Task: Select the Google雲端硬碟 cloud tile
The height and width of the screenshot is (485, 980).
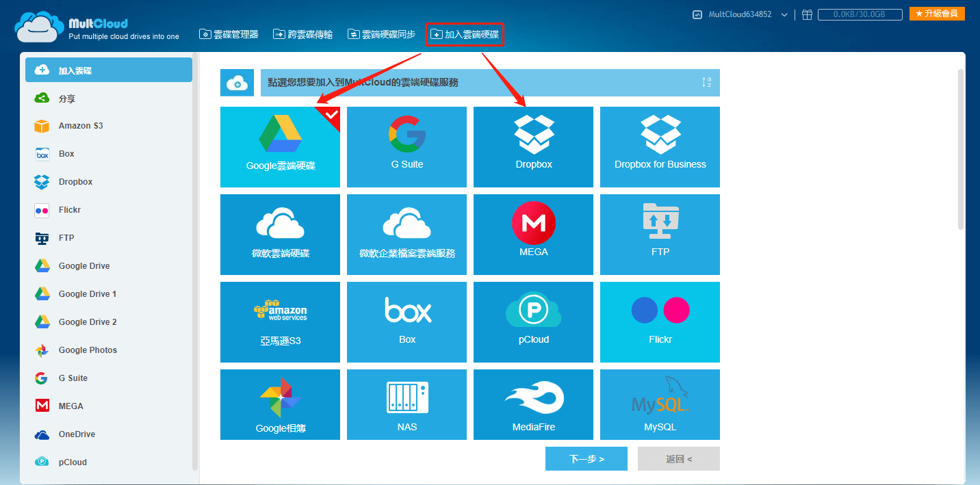Action: [280, 147]
